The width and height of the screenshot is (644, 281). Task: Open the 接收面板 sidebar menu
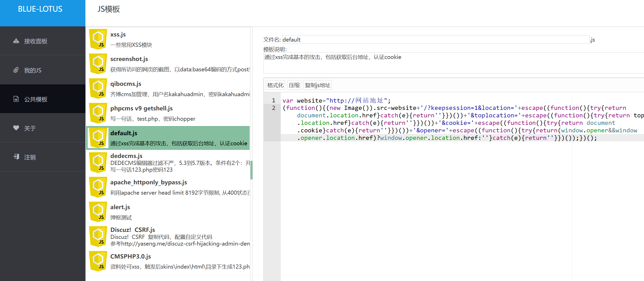pos(43,41)
